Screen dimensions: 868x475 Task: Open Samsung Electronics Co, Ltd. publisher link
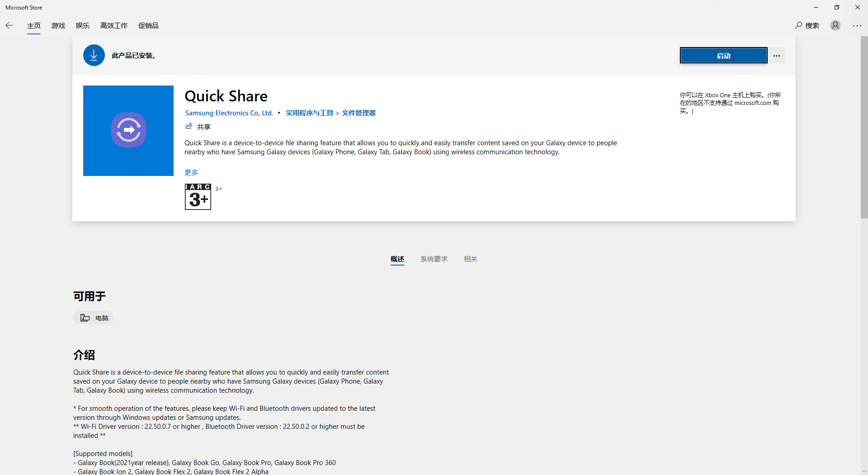[229, 113]
